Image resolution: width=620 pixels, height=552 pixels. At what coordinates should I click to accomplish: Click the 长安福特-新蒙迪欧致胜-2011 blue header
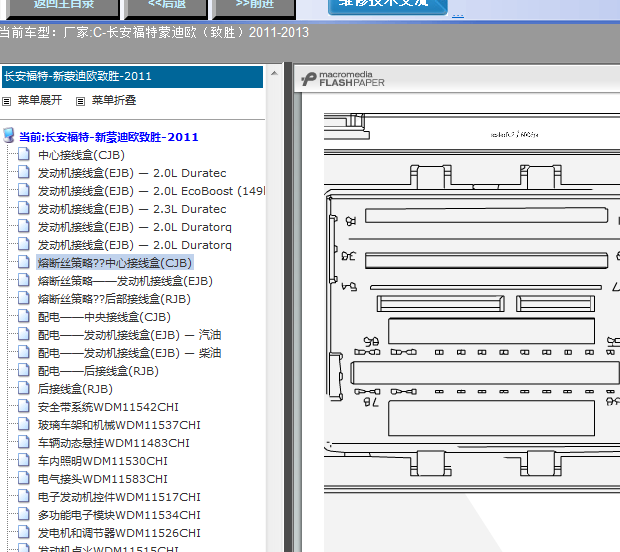pyautogui.click(x=132, y=77)
